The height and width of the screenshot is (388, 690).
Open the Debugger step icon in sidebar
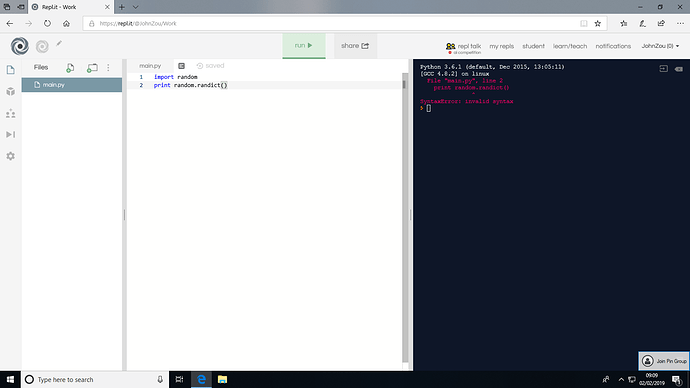coord(11,135)
